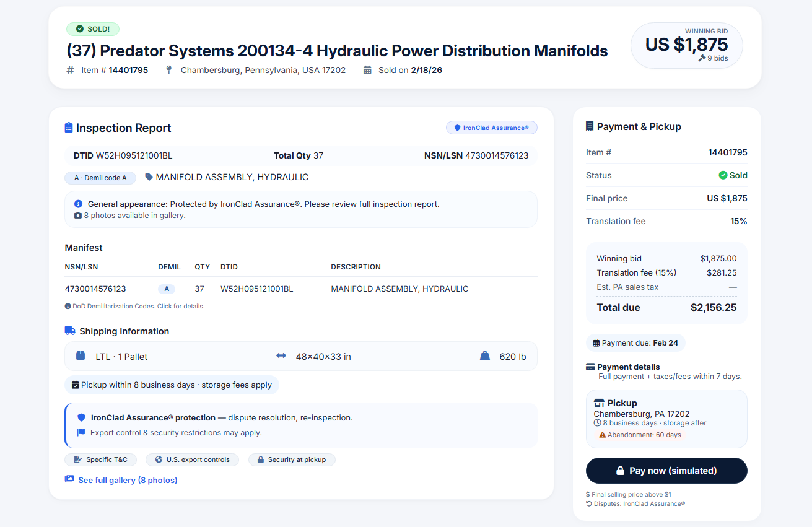Image resolution: width=812 pixels, height=527 pixels.
Task: Click the gavel icon next to 9 bids
Action: (x=702, y=58)
